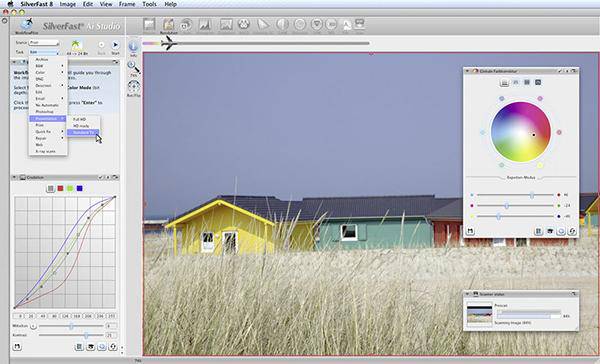Click the reset icon in color correction panel
Image resolution: width=600 pixels, height=364 pixels.
pyautogui.click(x=572, y=231)
